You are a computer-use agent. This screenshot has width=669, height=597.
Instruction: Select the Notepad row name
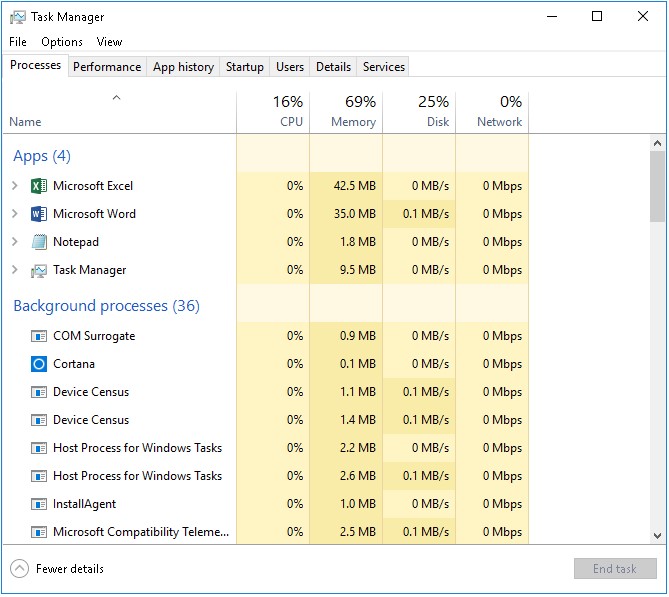(76, 242)
